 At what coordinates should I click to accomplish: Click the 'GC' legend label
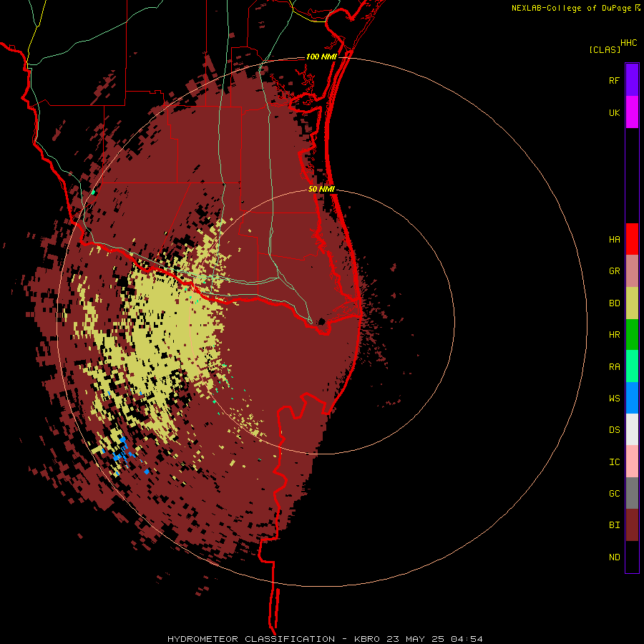coord(614,494)
